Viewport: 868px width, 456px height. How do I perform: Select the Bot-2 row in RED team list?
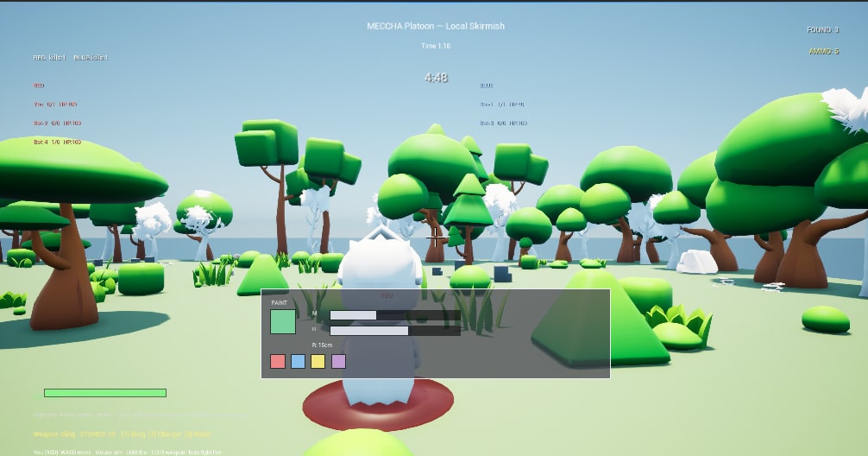[x=58, y=123]
